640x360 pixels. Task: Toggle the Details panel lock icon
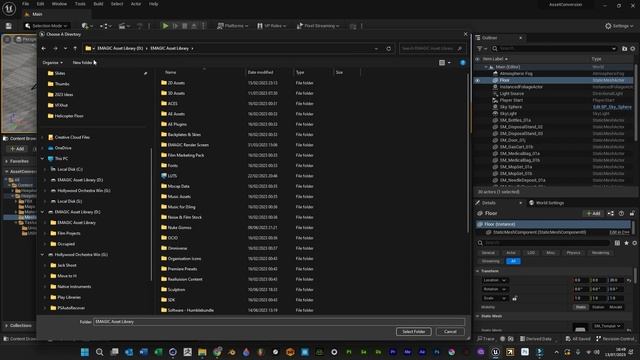[632, 213]
